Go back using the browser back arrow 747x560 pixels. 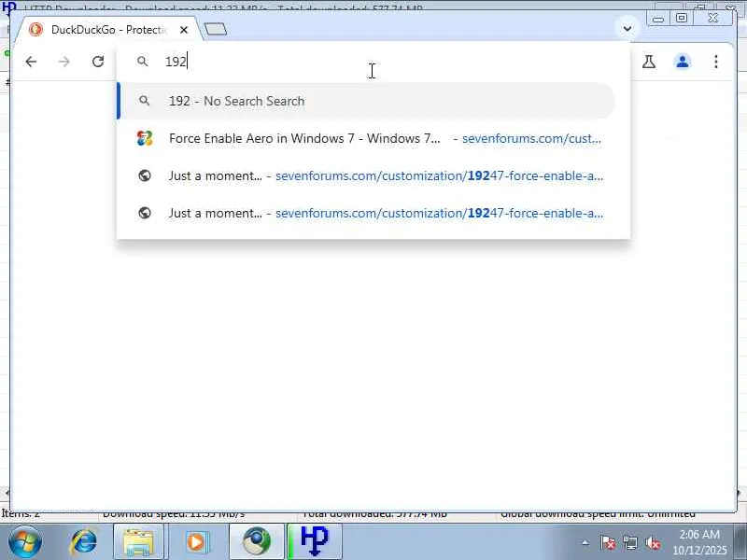(31, 62)
